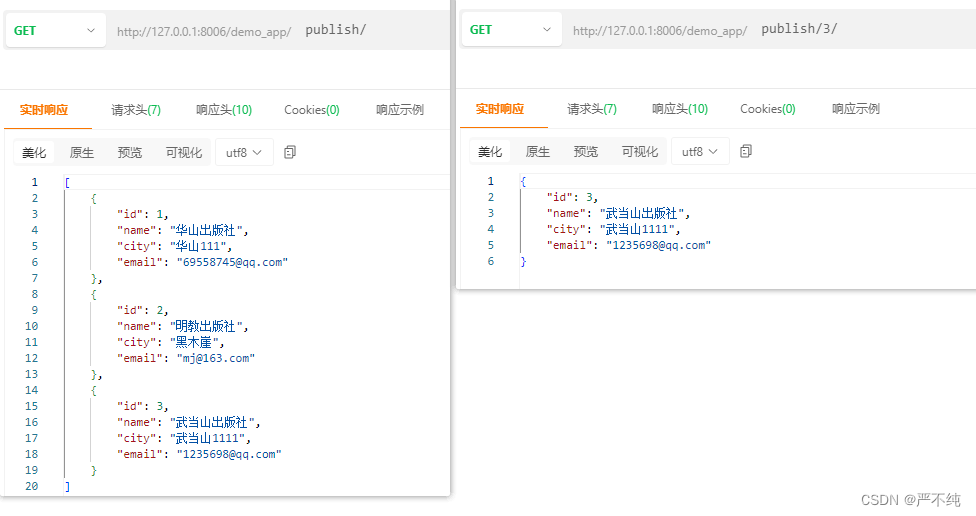Open the GET method dropdown in the right panel
This screenshot has height=516, width=976.
[512, 29]
